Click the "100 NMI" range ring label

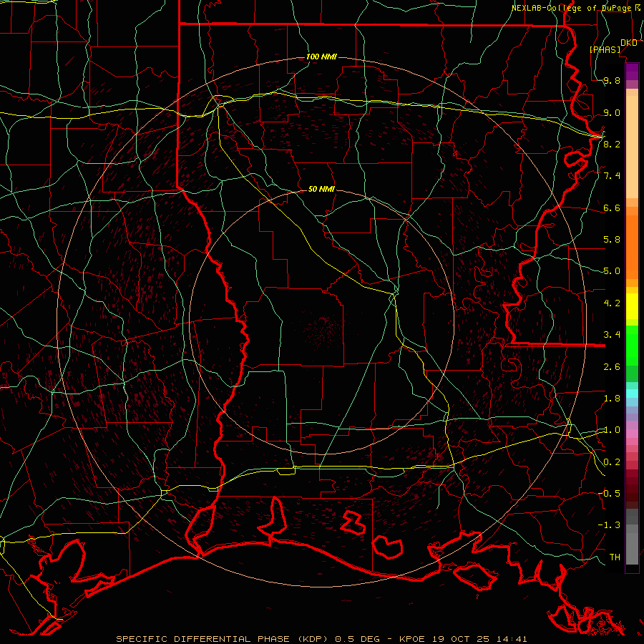(321, 57)
